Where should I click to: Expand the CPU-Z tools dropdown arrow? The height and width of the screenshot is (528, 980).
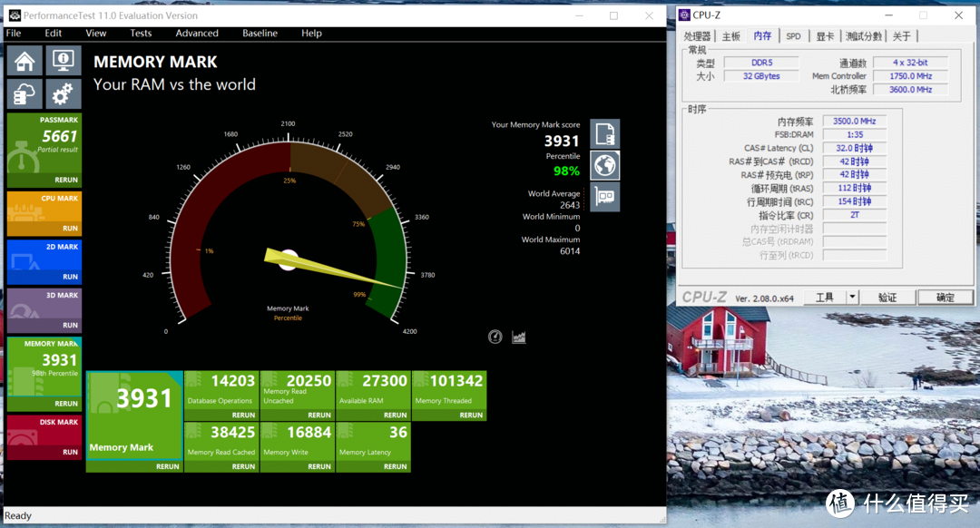point(852,298)
